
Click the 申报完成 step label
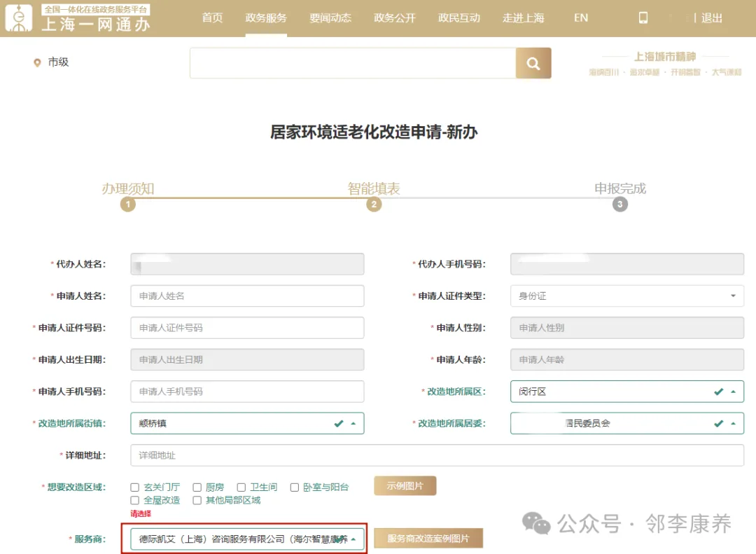tap(620, 188)
